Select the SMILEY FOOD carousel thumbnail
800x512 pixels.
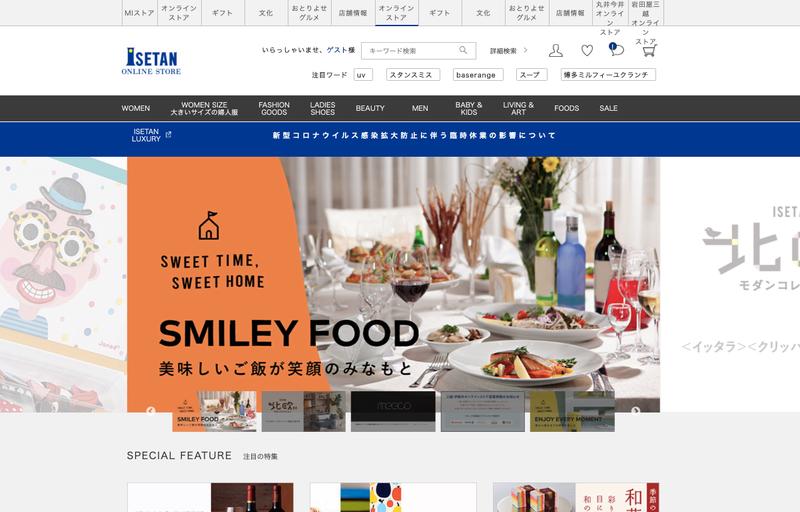(x=214, y=412)
